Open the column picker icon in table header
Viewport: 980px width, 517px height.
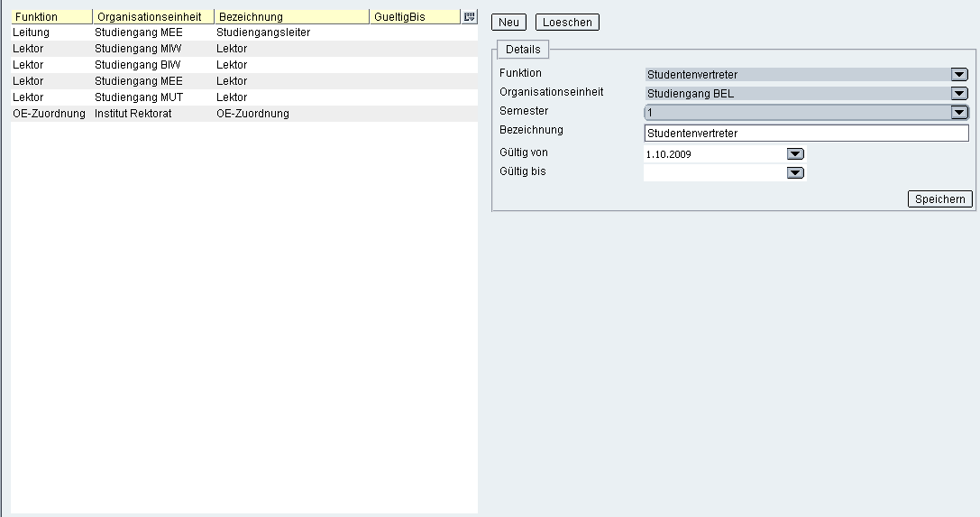point(469,16)
